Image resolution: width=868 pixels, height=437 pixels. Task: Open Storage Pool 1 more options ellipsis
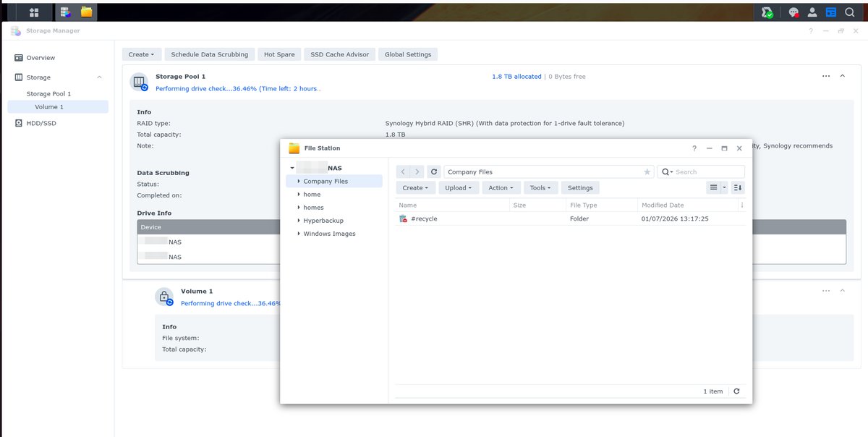click(x=826, y=76)
